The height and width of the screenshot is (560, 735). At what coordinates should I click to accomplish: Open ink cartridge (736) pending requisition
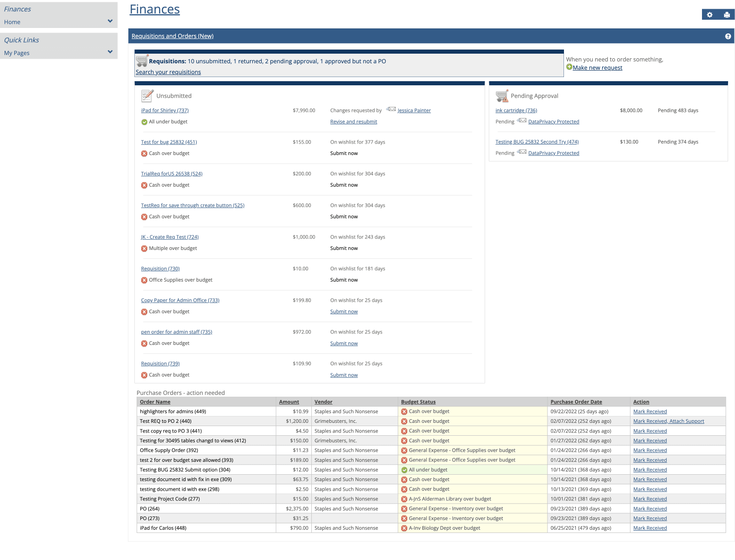point(516,111)
